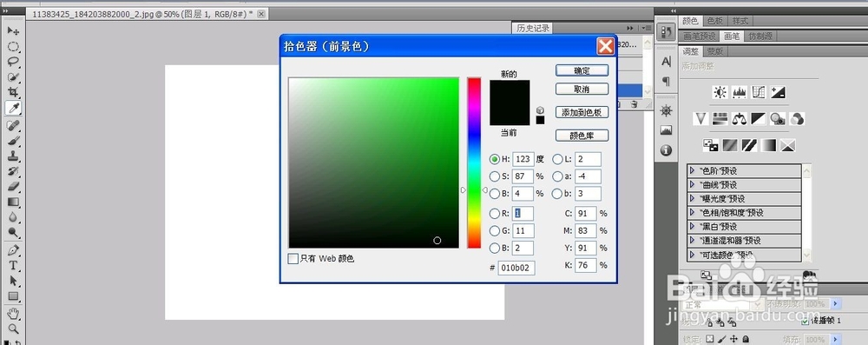Viewport: 868px width, 345px height.
Task: Enable the 只有 Web 颜色 checkbox
Action: [293, 258]
